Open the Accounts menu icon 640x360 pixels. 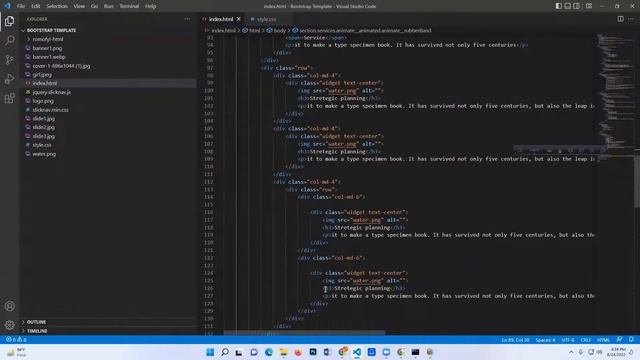(x=9, y=306)
